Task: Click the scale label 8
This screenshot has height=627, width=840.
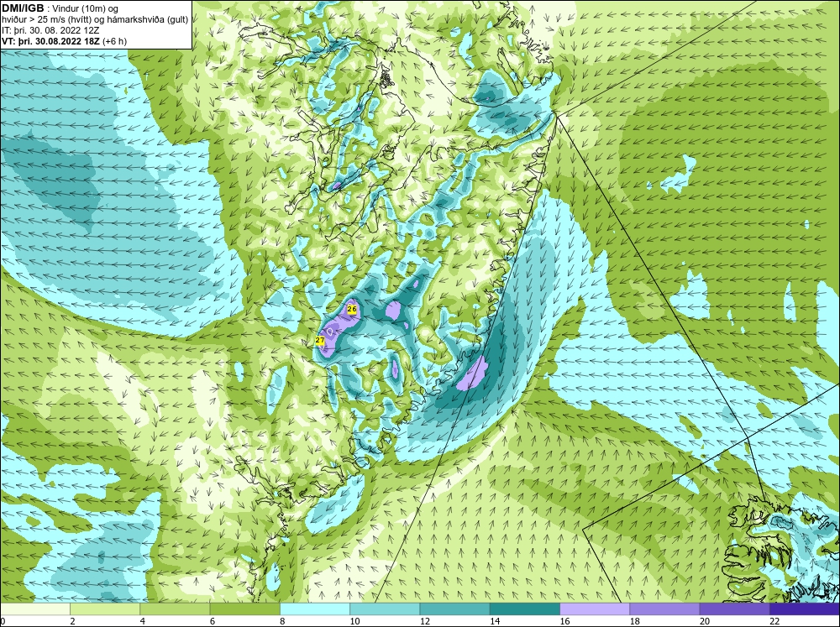Action: (x=282, y=621)
